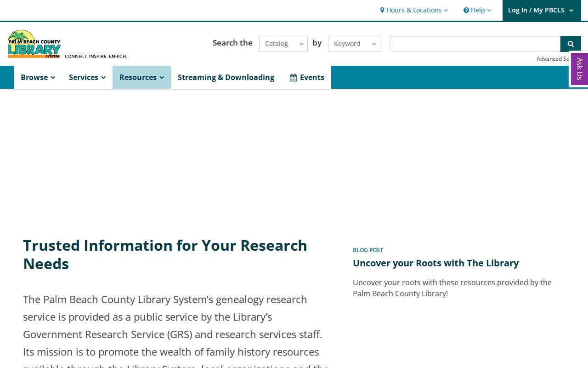Viewport: 588px width, 368px height.
Task: Expand the Services menu
Action: [x=87, y=77]
